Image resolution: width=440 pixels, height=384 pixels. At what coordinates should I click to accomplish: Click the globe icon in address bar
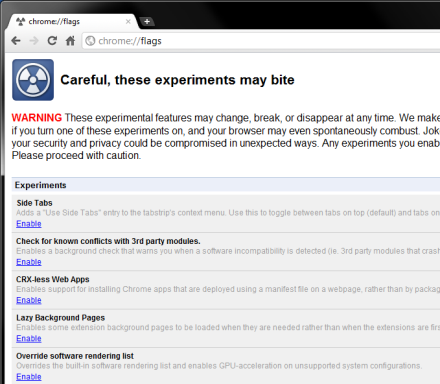coord(90,41)
